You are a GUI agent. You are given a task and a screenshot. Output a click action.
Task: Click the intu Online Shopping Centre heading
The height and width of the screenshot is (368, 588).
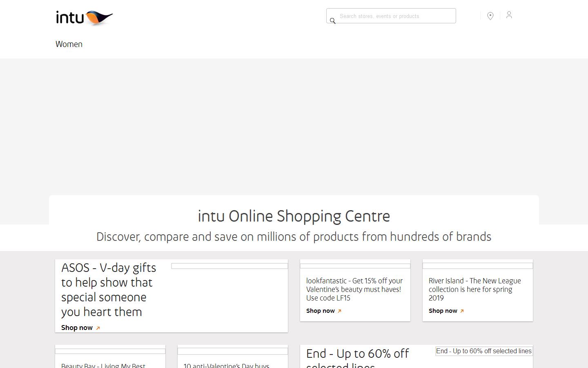coord(294,216)
